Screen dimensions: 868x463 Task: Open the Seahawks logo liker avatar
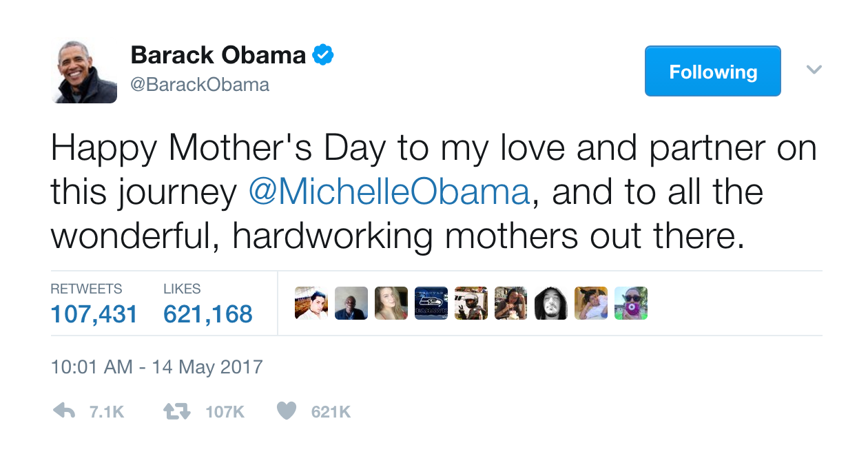(x=431, y=303)
